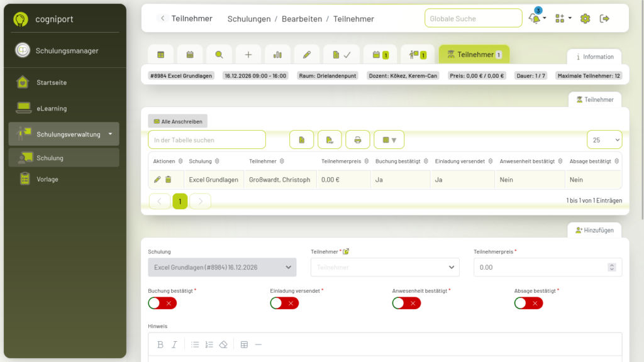The width and height of the screenshot is (644, 362).
Task: Open the Teilnehmer selection dropdown
Action: coord(385,267)
